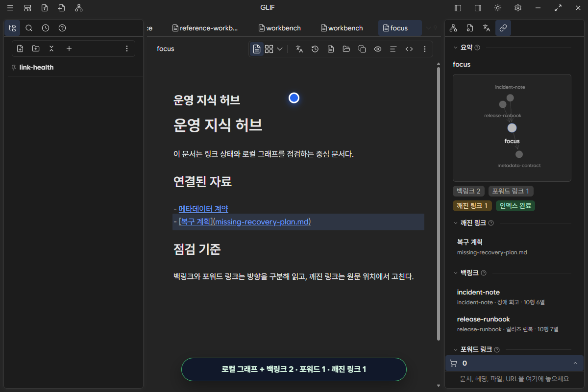The image size is (588, 392).
Task: Show help for the 요약 section
Action: (x=477, y=48)
